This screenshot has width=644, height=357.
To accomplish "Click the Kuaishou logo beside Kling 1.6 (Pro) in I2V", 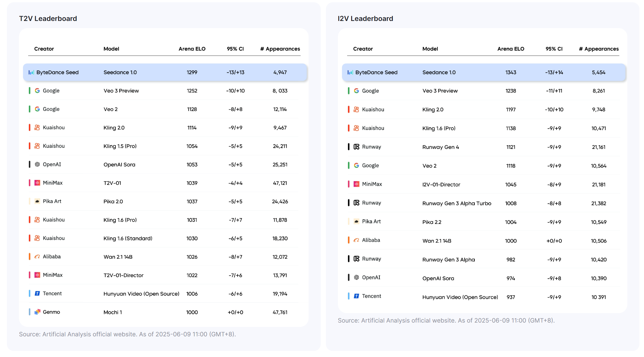I will (x=356, y=128).
